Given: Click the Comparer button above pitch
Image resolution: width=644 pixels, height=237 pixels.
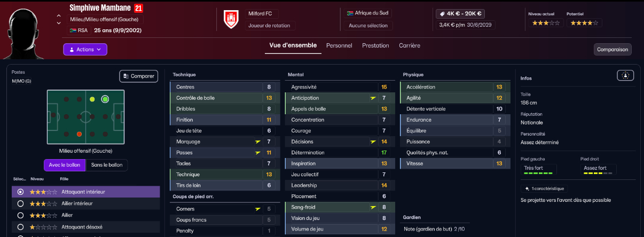Looking at the screenshot, I should click(139, 76).
